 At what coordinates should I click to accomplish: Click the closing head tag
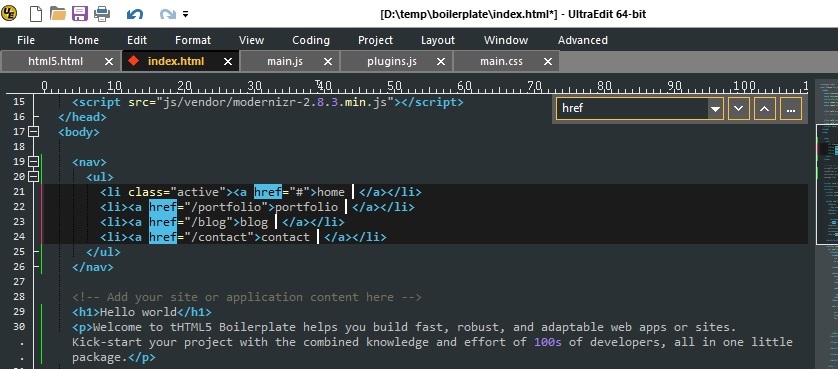click(x=82, y=117)
